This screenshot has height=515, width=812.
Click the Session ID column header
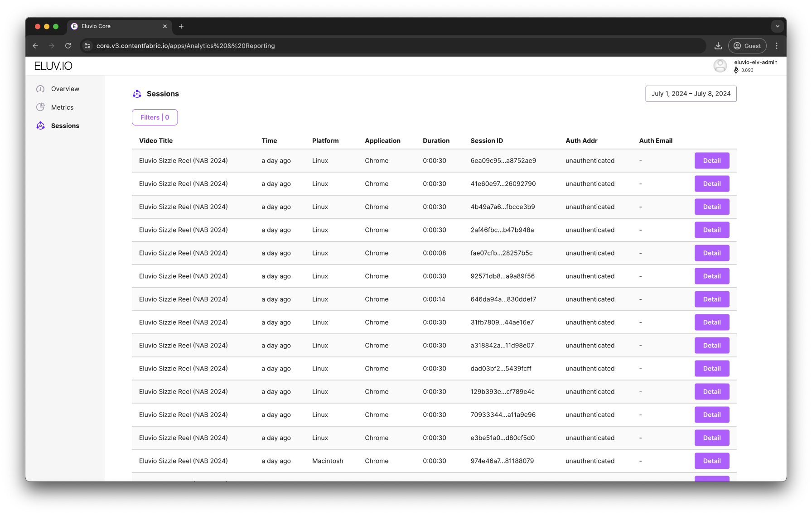tap(487, 141)
